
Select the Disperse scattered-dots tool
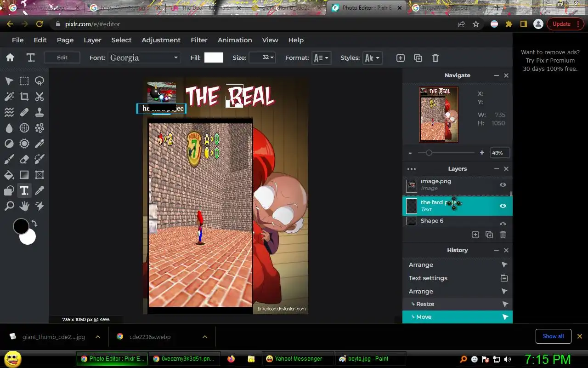pos(40,128)
